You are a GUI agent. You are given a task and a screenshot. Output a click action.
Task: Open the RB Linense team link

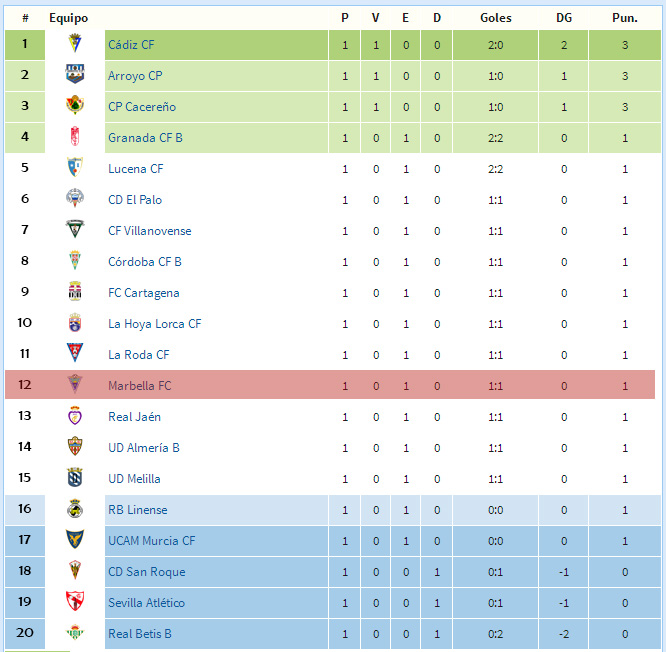click(x=138, y=510)
